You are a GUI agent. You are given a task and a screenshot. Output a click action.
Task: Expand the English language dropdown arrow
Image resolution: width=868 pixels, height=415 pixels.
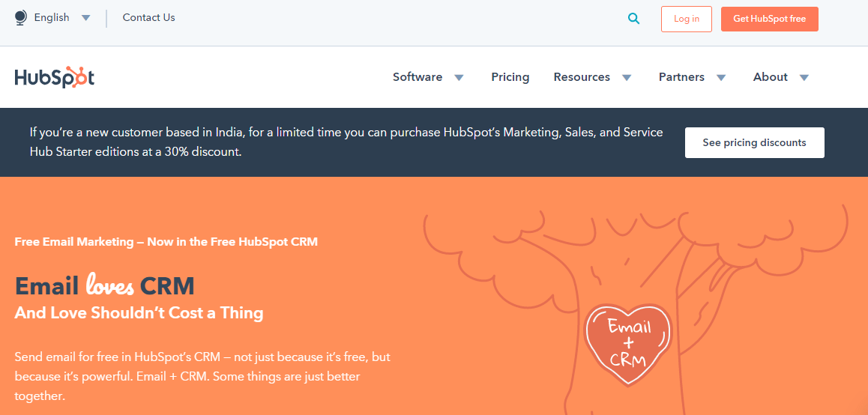[85, 18]
